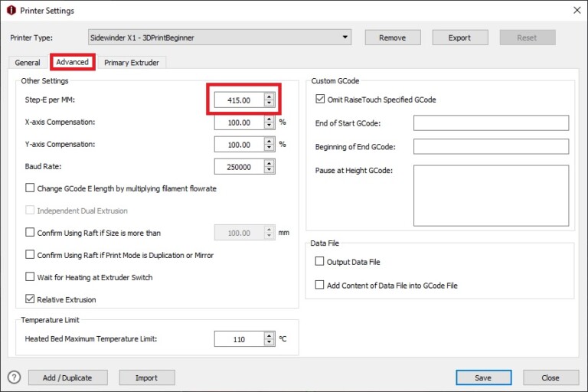Click the Remove button

pyautogui.click(x=393, y=38)
